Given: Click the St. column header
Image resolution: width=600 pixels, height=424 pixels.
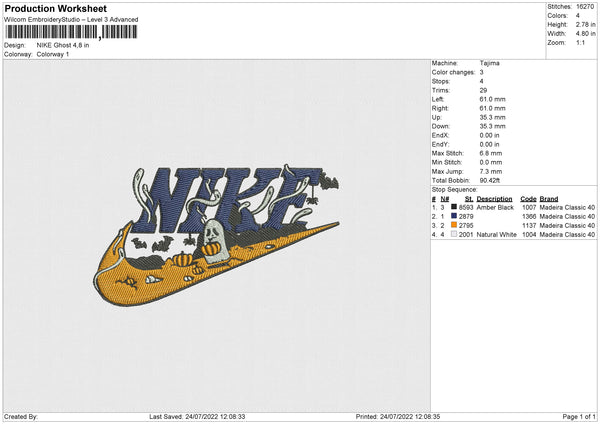Looking at the screenshot, I should coord(469,199).
